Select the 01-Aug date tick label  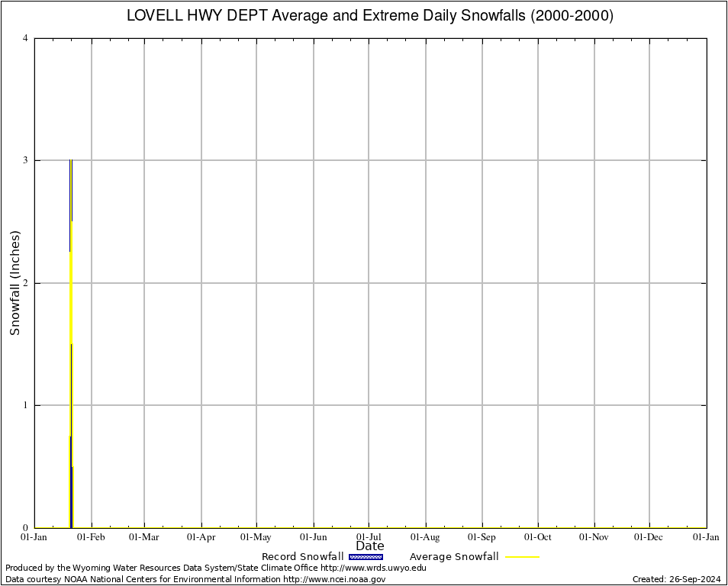(x=426, y=537)
